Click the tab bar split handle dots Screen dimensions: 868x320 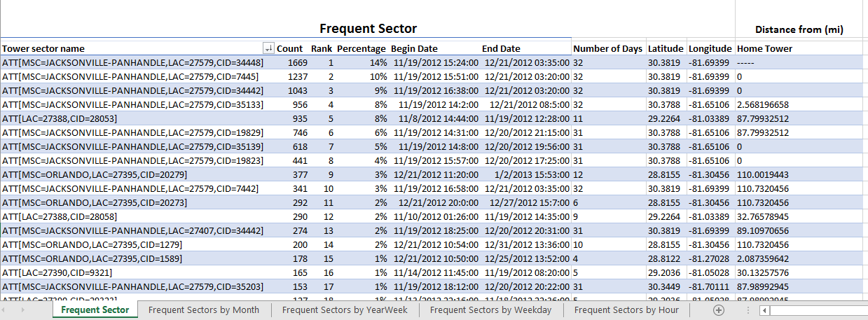750,310
